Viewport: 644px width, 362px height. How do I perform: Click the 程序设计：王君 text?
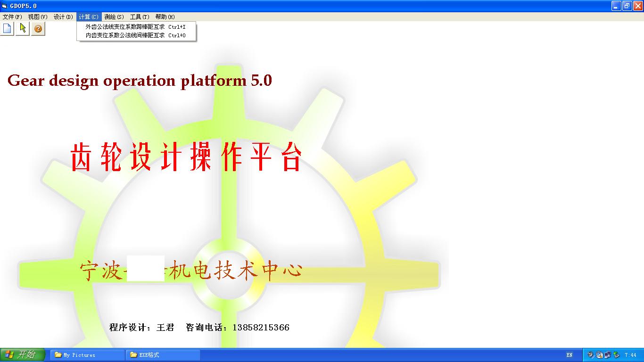142,327
